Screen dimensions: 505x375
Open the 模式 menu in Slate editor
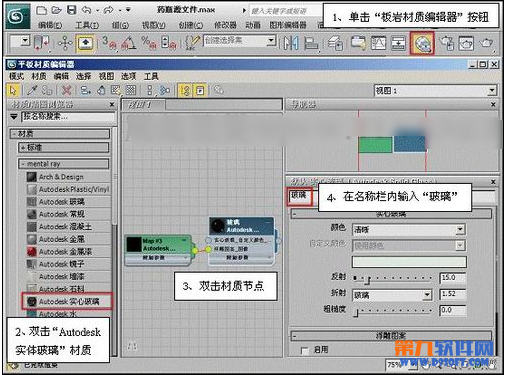coord(16,76)
